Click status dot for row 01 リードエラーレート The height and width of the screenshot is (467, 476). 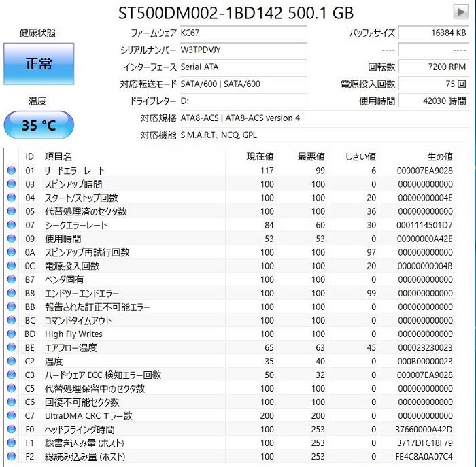(x=12, y=170)
